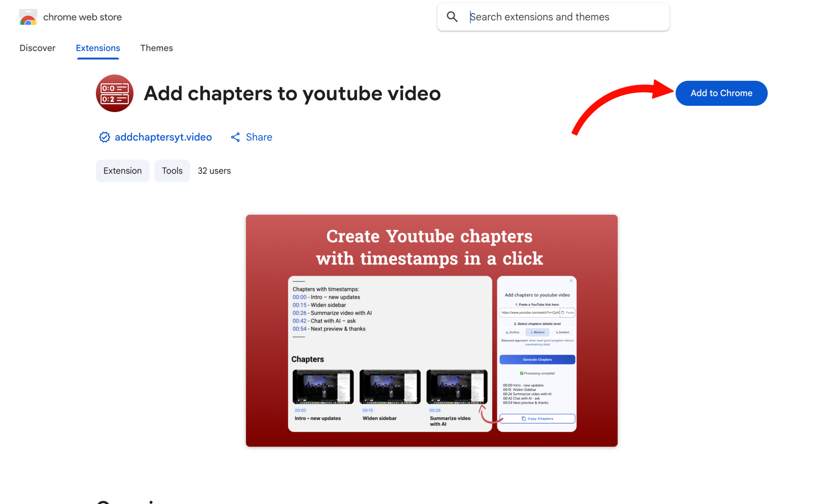Click the red extension logo icon

coord(114,93)
